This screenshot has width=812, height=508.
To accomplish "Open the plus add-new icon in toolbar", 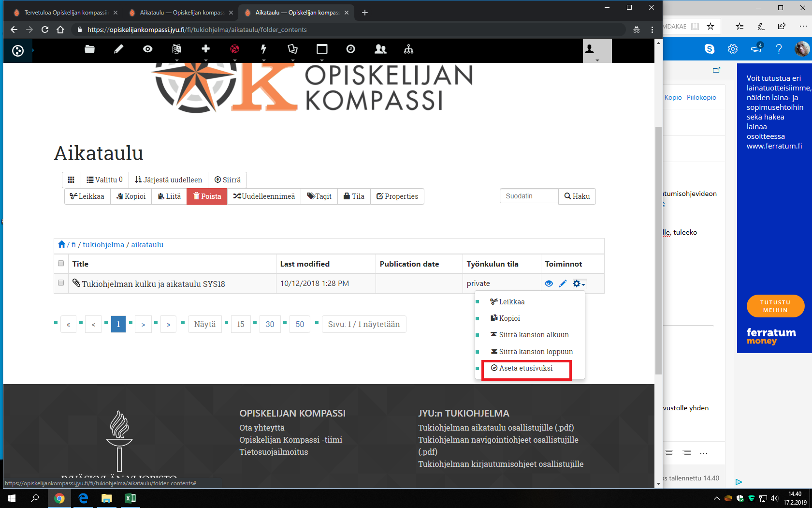I will 205,49.
